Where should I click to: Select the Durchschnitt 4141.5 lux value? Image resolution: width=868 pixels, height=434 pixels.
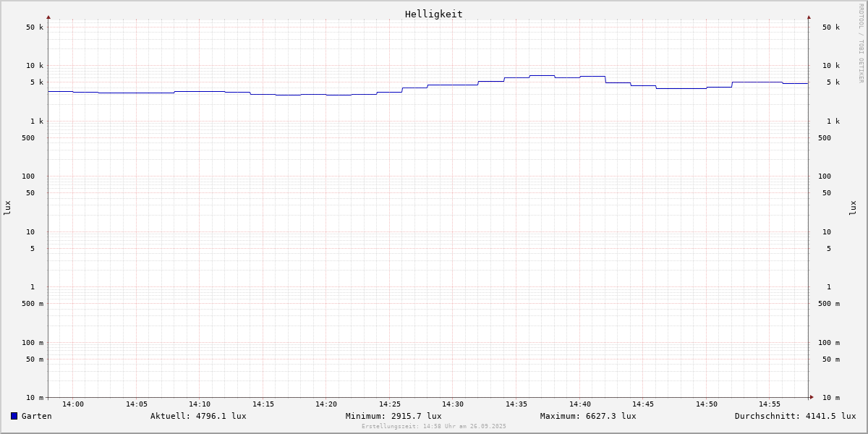[795, 416]
